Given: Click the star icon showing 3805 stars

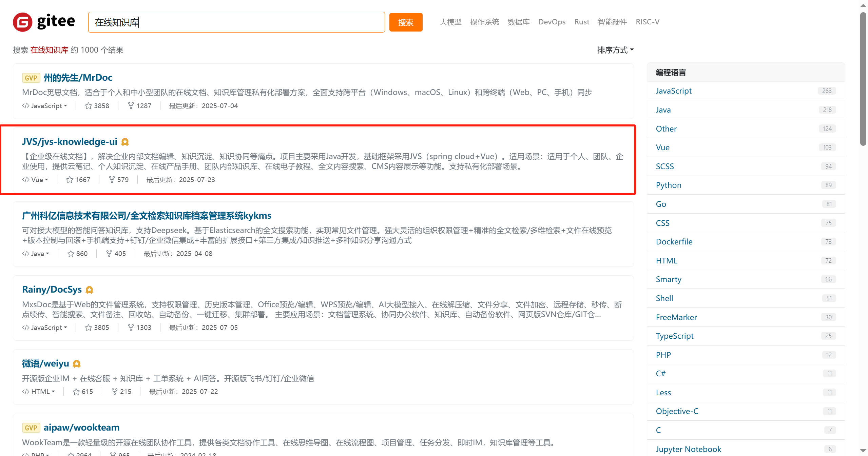Looking at the screenshot, I should 89,328.
